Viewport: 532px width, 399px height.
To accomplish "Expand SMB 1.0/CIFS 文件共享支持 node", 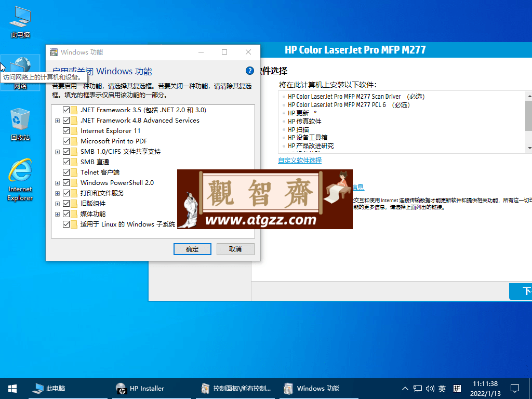I will click(57, 152).
